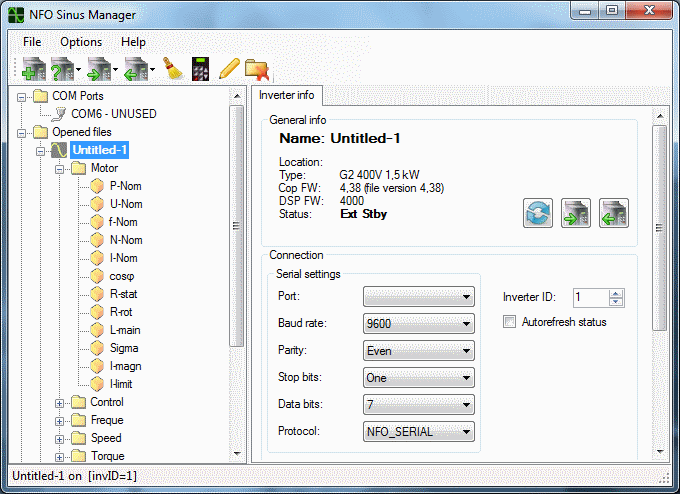Click the Opened files folder icon

click(x=40, y=132)
